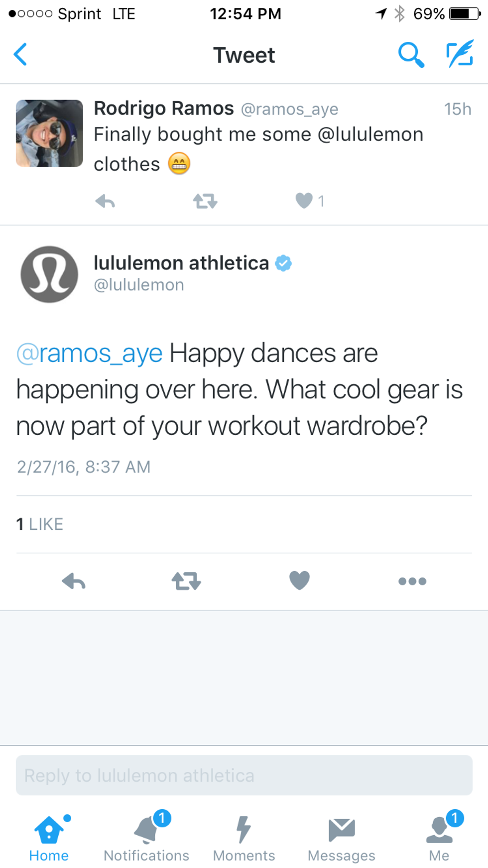Viewport: 488px width, 868px height.
Task: Tap the Reply to lululemon athletica field
Action: click(244, 775)
